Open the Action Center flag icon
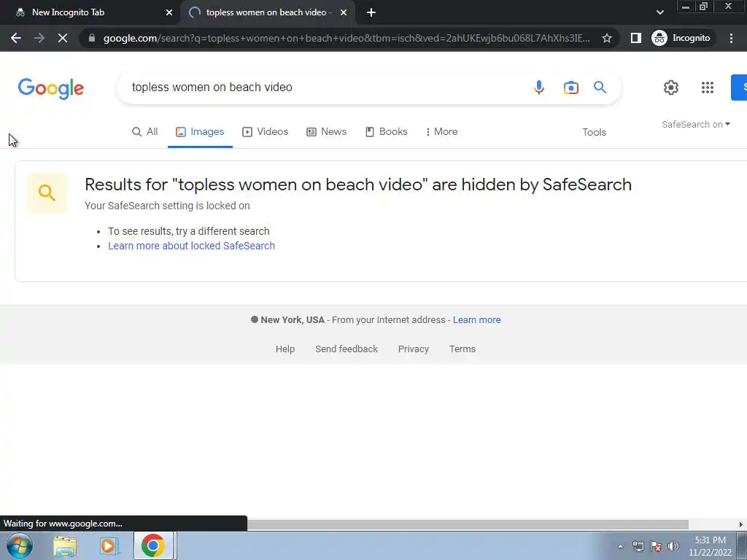 coord(656,546)
